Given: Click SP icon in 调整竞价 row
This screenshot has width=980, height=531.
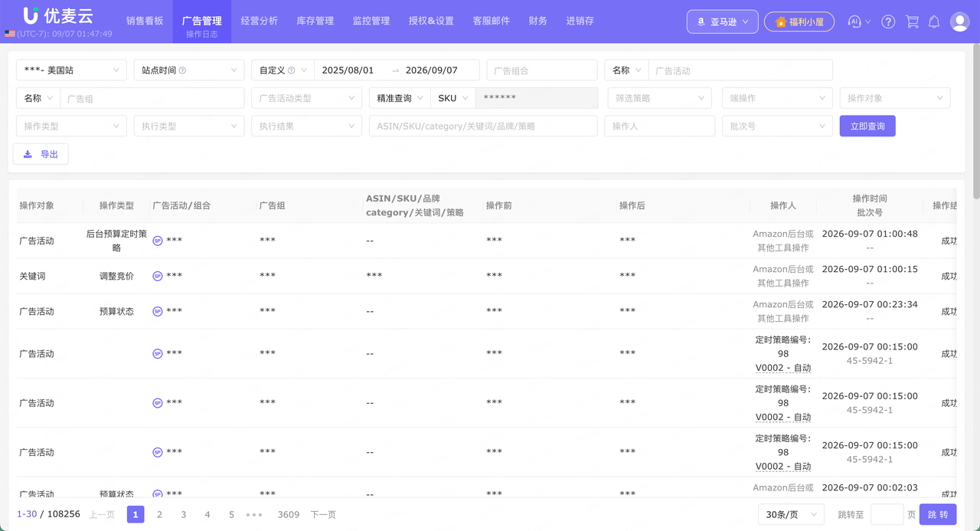Looking at the screenshot, I should tap(157, 276).
